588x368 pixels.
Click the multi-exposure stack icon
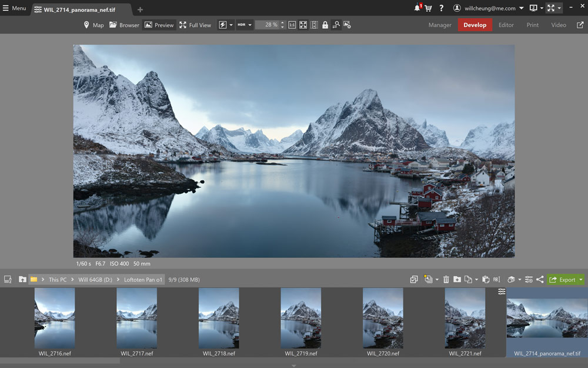[428, 279]
